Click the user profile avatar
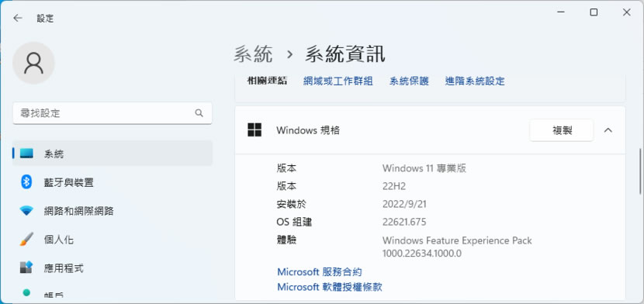Screen dimensions: 644x304 [33, 63]
